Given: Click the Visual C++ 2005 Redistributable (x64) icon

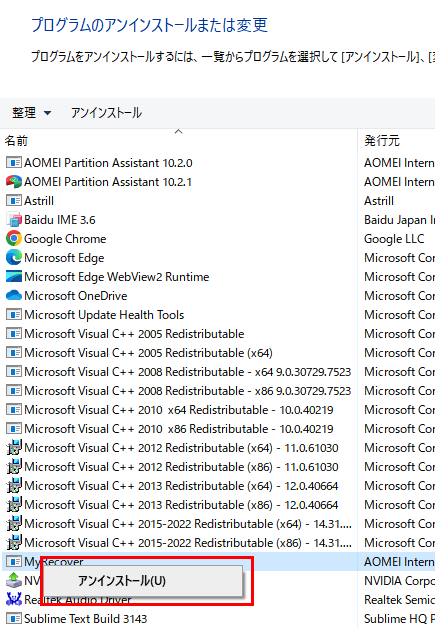Looking at the screenshot, I should [x=14, y=352].
